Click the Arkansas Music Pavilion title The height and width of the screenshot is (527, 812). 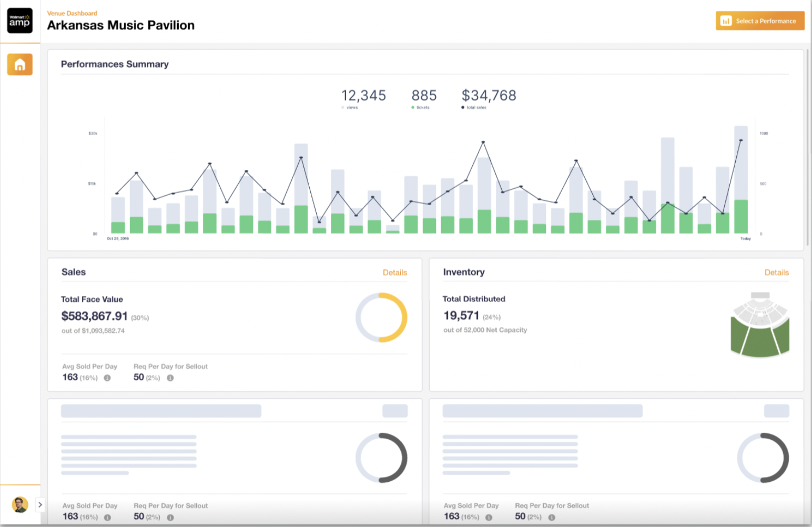(120, 25)
